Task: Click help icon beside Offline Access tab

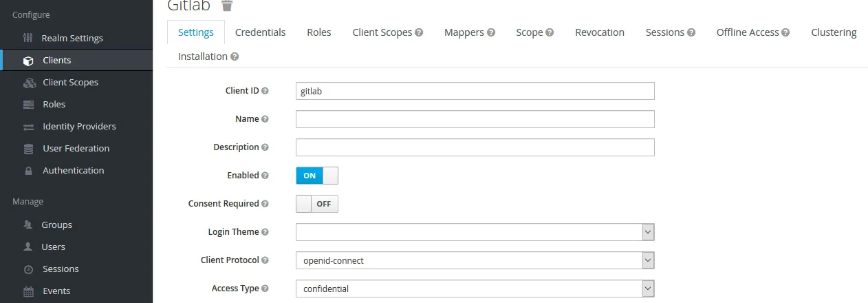Action: click(785, 32)
